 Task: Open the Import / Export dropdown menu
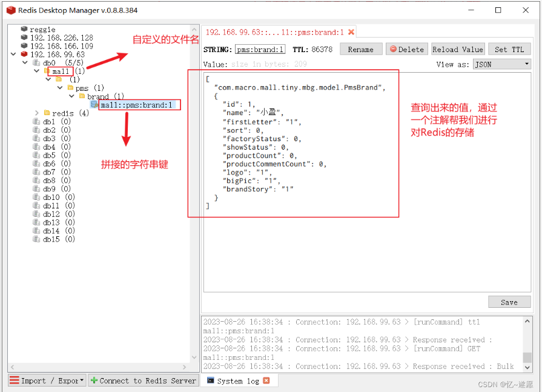(47, 380)
